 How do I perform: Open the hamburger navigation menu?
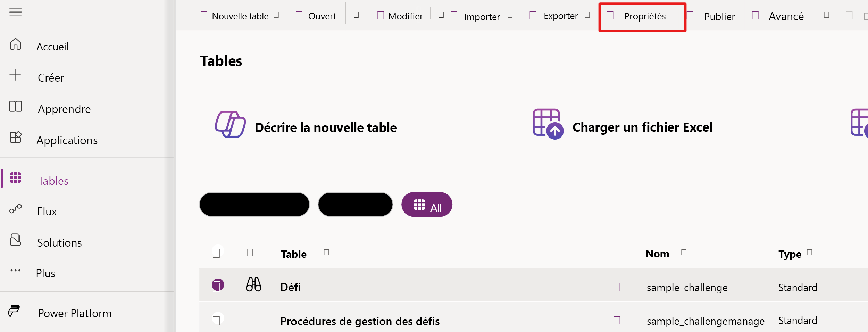click(15, 12)
